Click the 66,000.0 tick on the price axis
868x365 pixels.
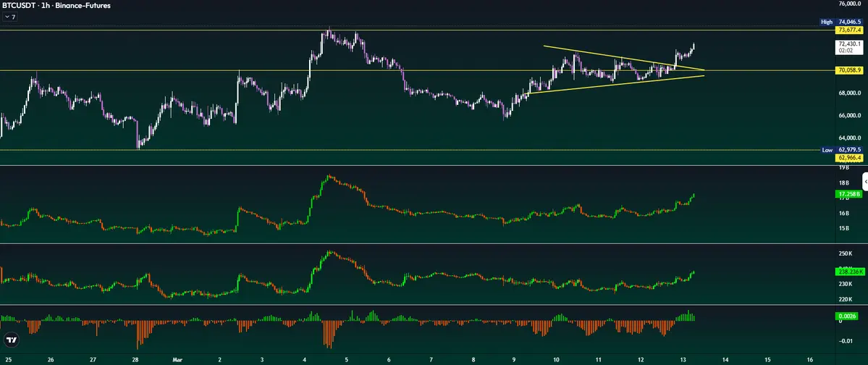pyautogui.click(x=851, y=116)
